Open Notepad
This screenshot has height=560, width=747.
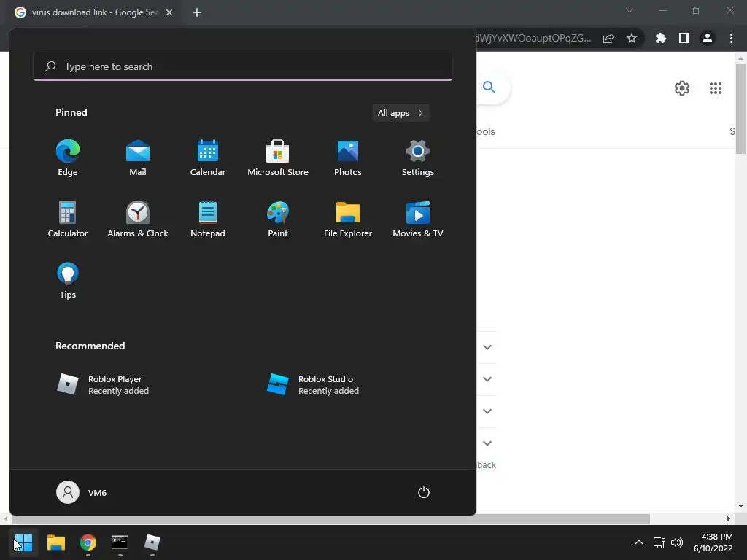208,219
